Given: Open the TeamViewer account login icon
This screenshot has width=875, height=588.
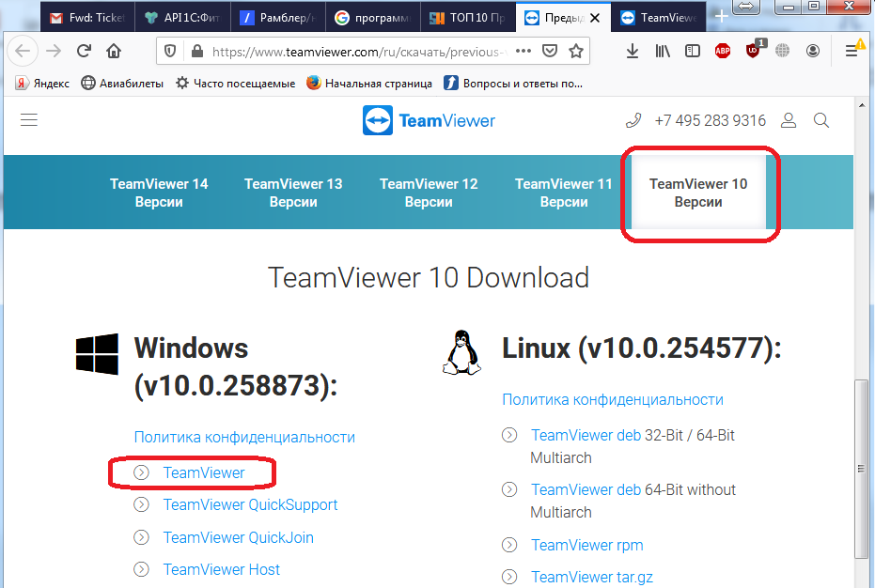Looking at the screenshot, I should click(789, 120).
